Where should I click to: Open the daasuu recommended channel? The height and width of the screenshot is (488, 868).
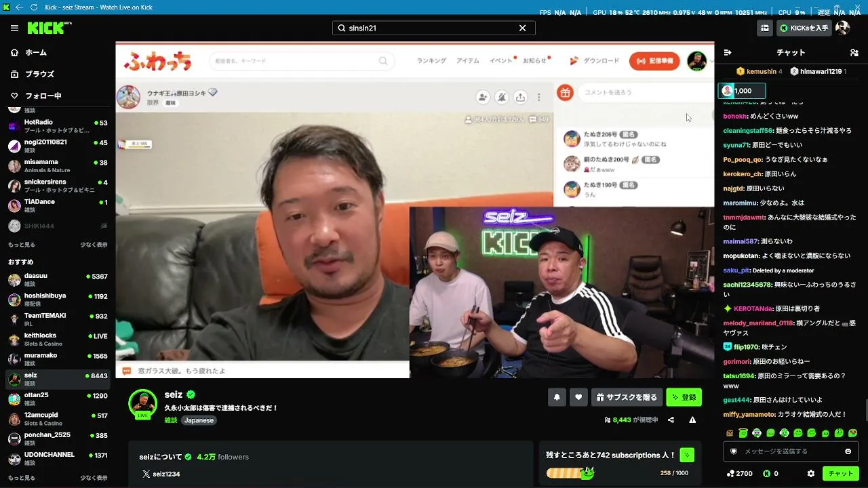58,279
